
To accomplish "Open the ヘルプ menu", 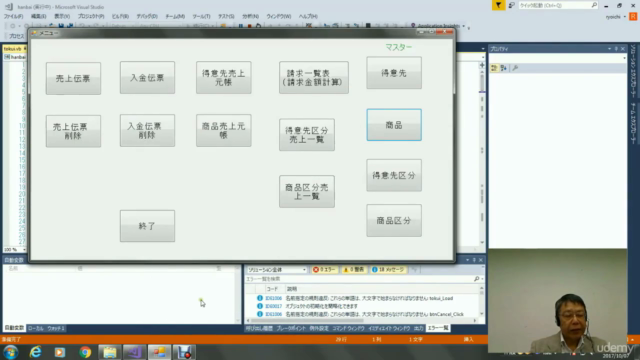I will tap(308, 16).
